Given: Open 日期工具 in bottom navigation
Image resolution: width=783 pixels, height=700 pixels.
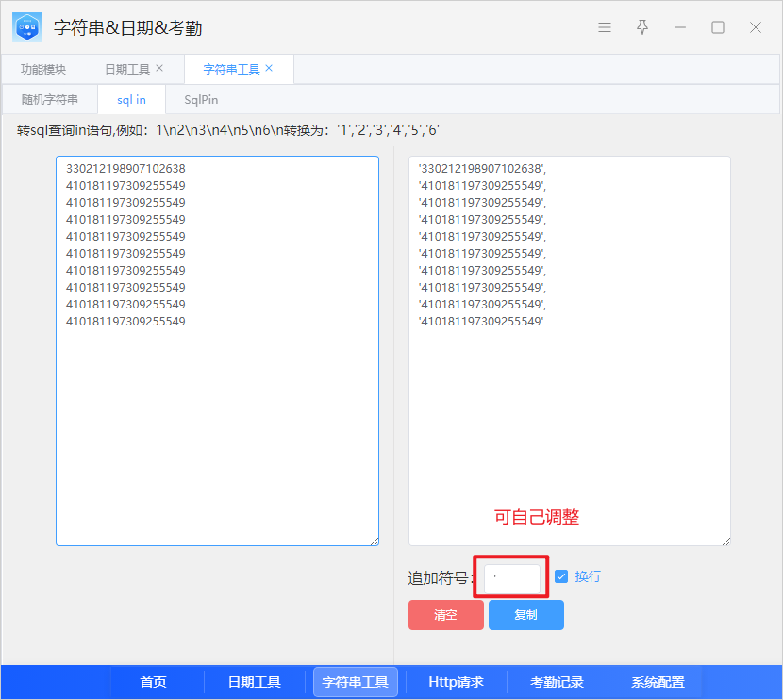Looking at the screenshot, I should click(254, 682).
